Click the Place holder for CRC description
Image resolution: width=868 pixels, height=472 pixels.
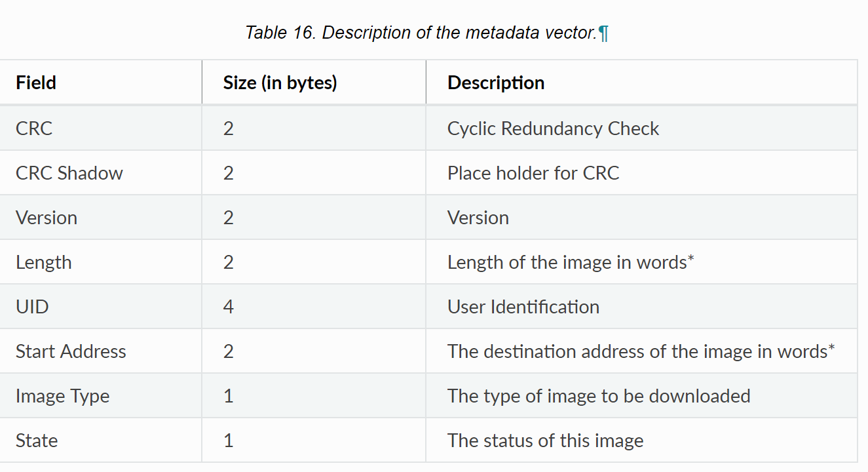[533, 173]
